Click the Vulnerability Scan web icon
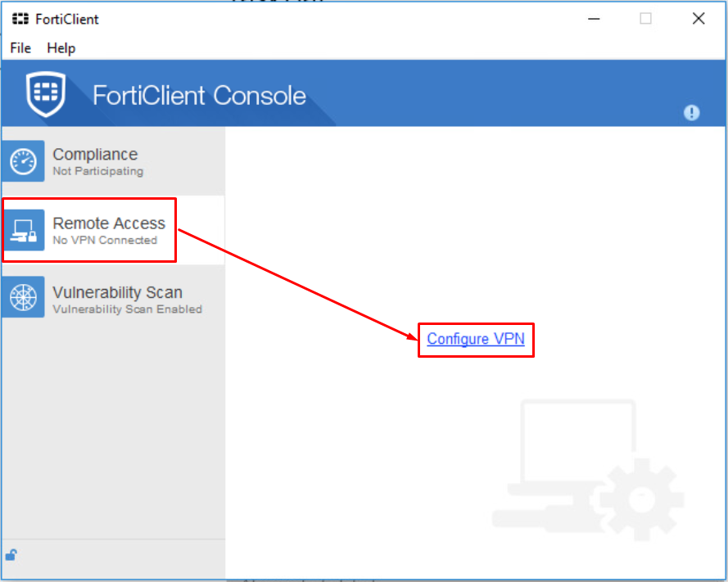 pos(23,299)
